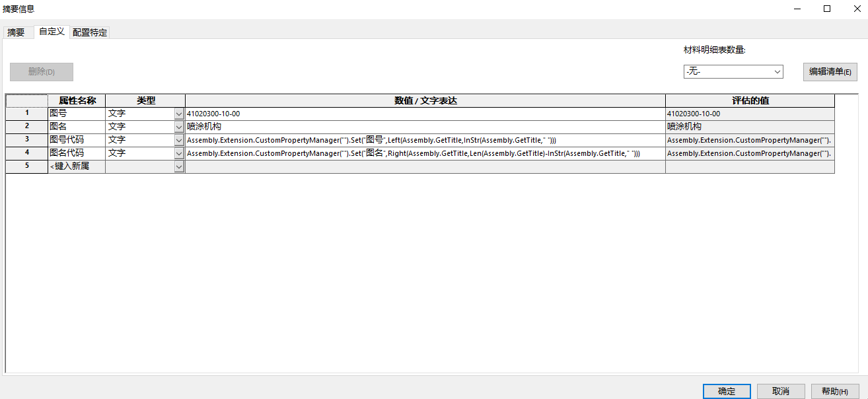Image resolution: width=868 pixels, height=399 pixels.
Task: Confirm with the 确定 button
Action: click(x=727, y=391)
